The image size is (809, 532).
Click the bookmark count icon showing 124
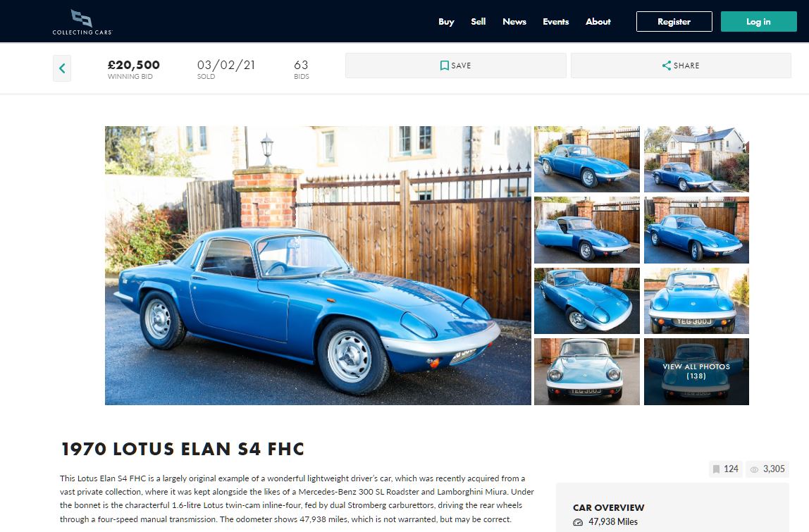point(716,469)
